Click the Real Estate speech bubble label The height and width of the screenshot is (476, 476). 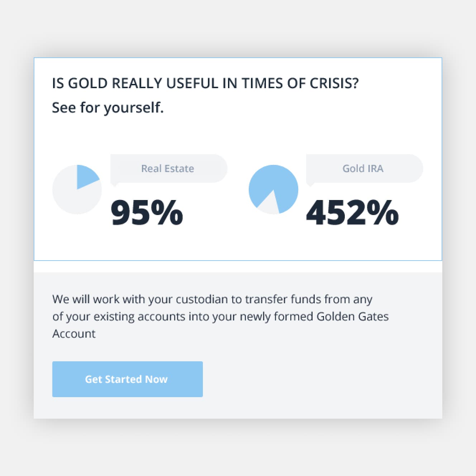(x=168, y=168)
